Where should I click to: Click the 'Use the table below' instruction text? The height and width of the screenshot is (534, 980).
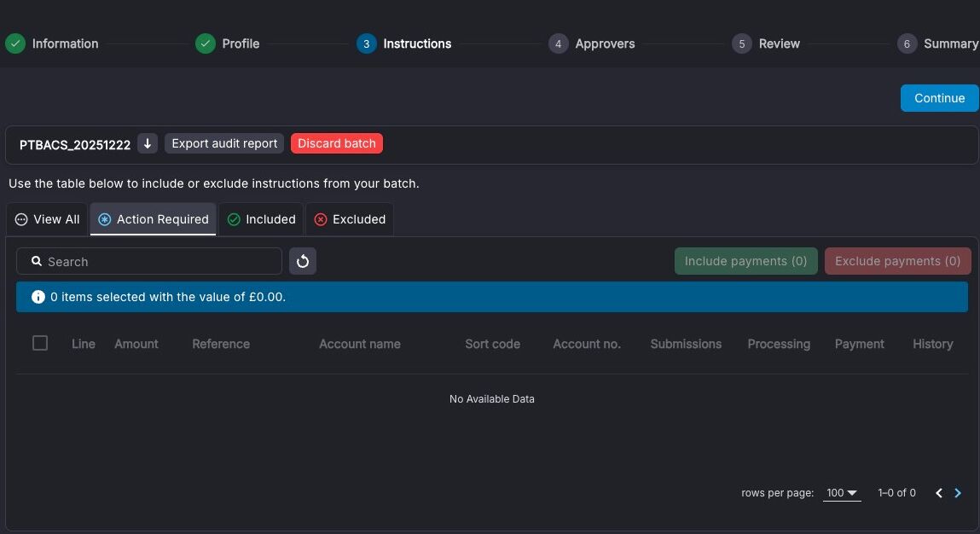214,184
